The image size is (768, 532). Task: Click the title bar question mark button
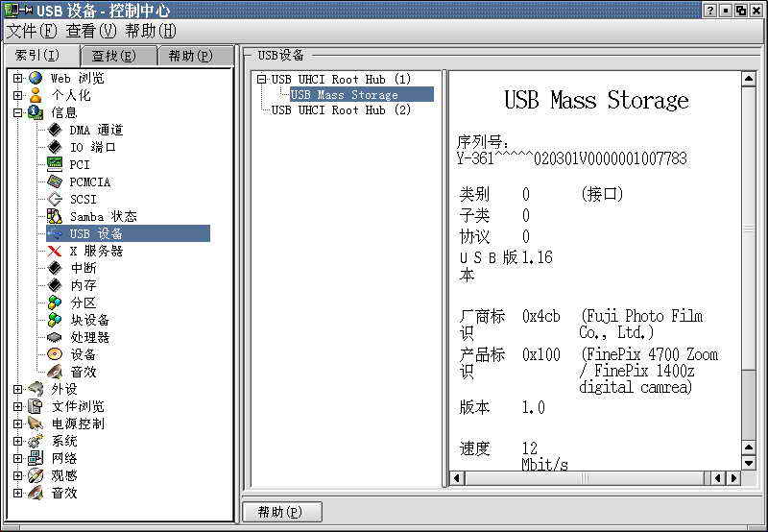click(x=710, y=11)
